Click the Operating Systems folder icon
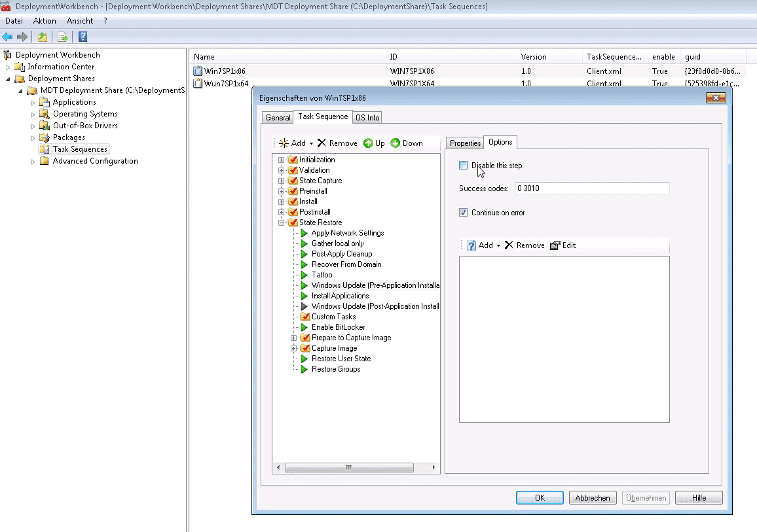Viewport: 757px width, 532px height. 45,114
